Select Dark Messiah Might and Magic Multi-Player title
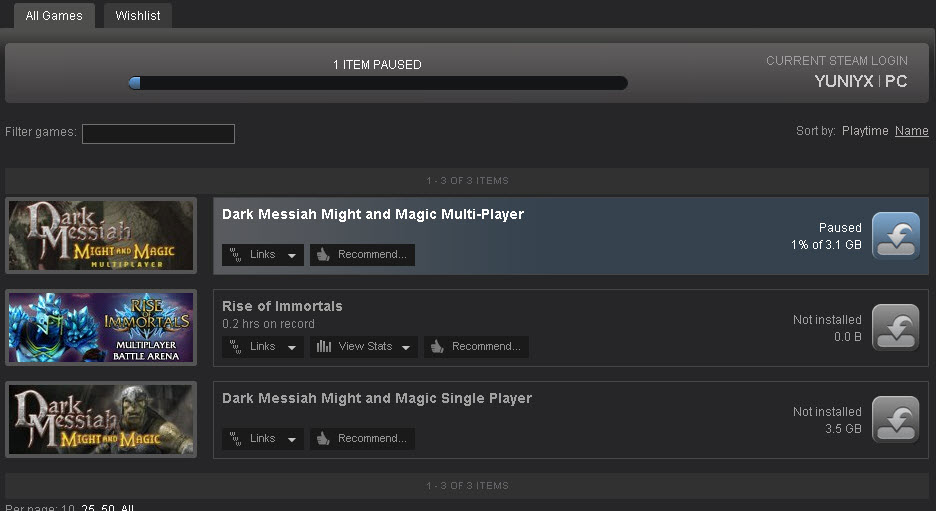 pos(373,214)
